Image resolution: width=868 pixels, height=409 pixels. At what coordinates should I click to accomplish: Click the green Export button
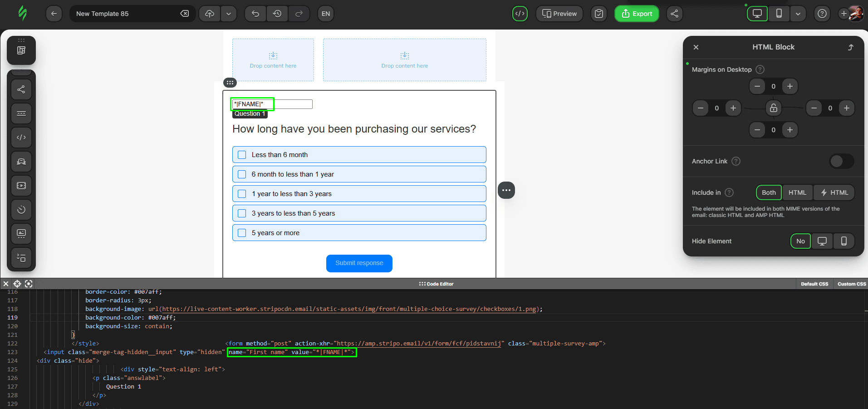637,14
